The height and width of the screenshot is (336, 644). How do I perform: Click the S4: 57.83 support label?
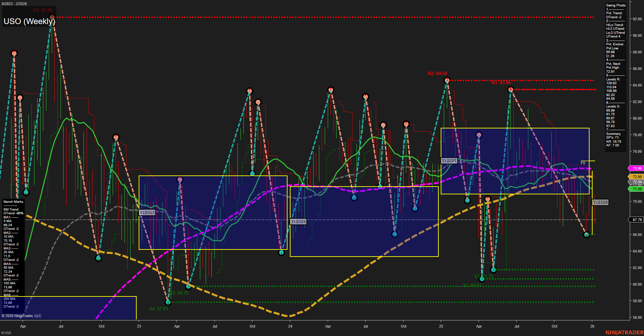click(x=158, y=308)
